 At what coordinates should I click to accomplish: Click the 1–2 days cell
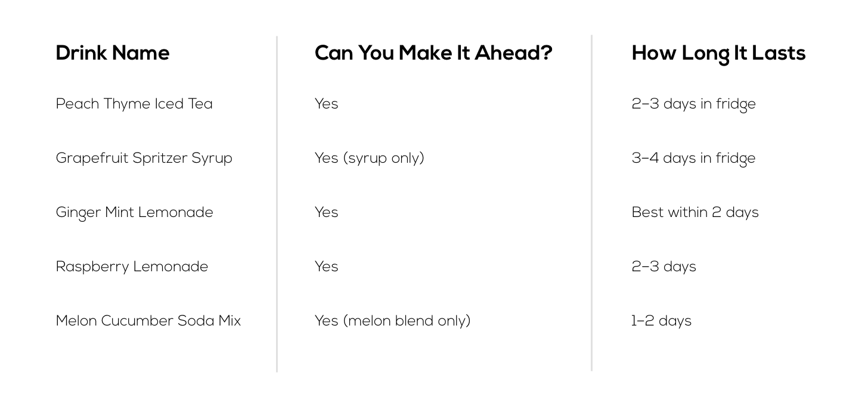(x=662, y=321)
